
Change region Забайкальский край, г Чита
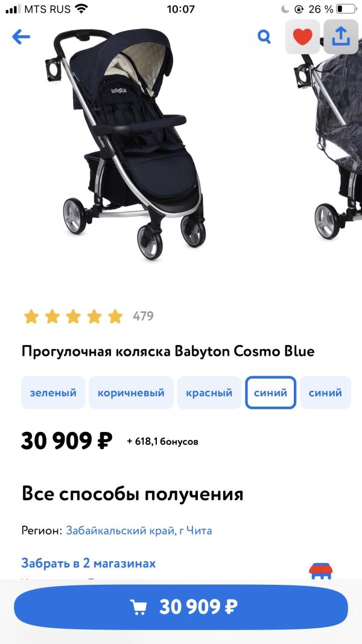coord(139,530)
